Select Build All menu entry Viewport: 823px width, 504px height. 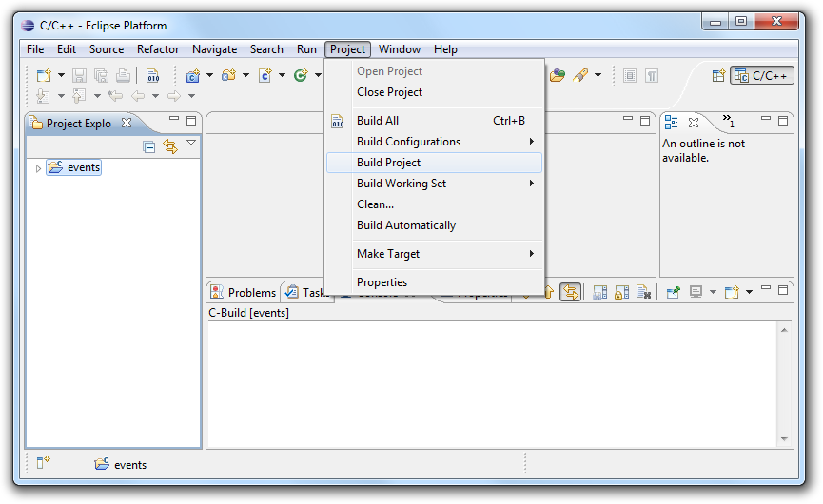point(434,121)
